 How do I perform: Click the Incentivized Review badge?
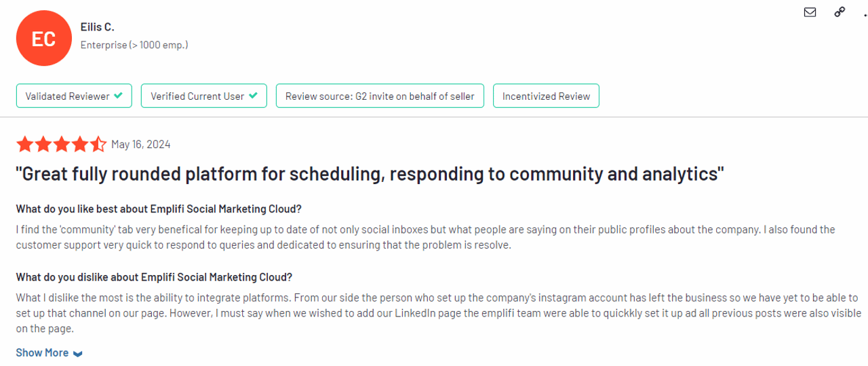546,96
